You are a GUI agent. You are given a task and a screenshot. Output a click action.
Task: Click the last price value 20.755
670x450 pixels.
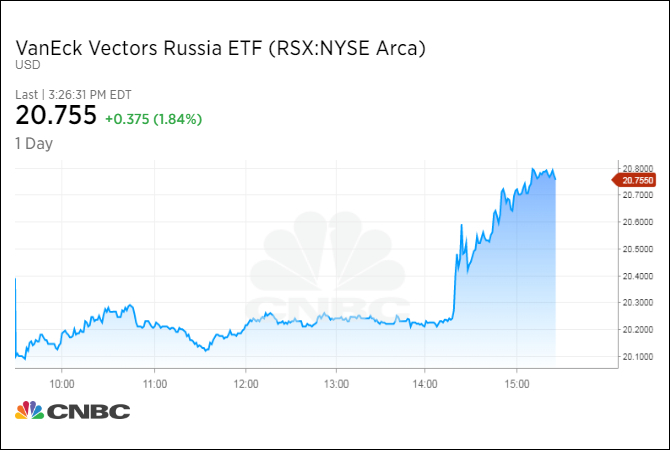point(56,117)
